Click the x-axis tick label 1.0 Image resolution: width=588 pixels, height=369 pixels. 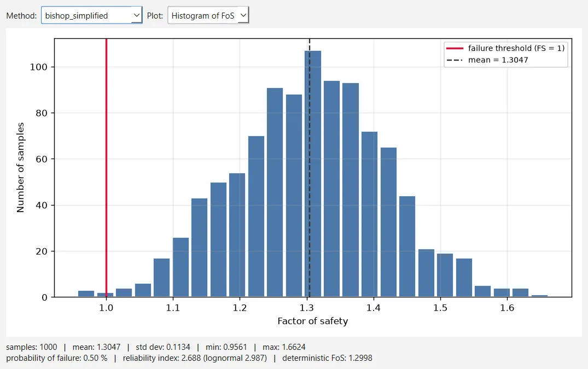pos(106,308)
